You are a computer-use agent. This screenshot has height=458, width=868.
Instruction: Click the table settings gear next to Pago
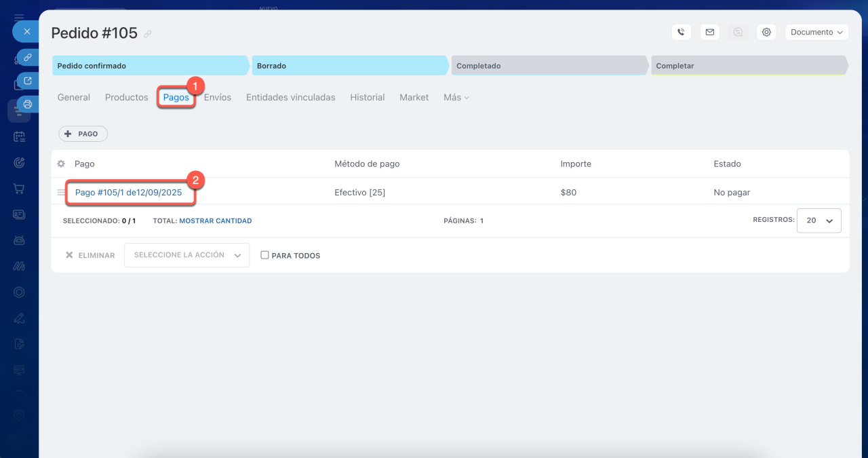click(x=61, y=164)
